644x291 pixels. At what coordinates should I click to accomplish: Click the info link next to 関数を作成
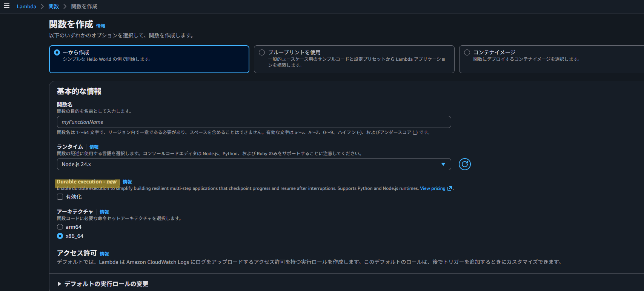[x=101, y=26]
